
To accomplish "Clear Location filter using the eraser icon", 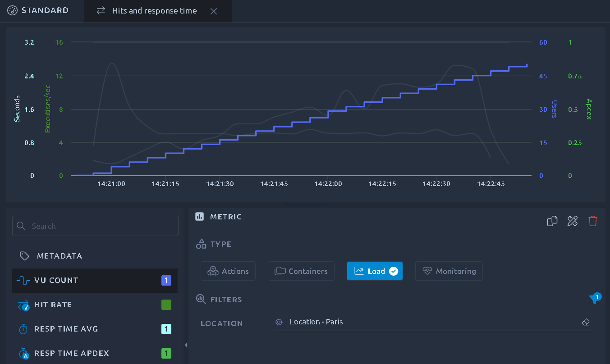I will [x=586, y=322].
